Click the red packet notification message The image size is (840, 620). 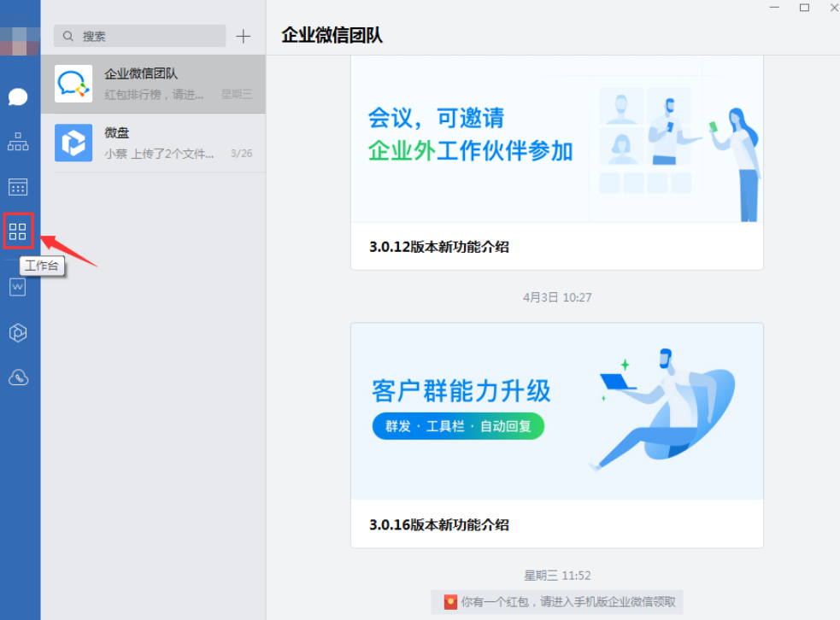pyautogui.click(x=557, y=602)
